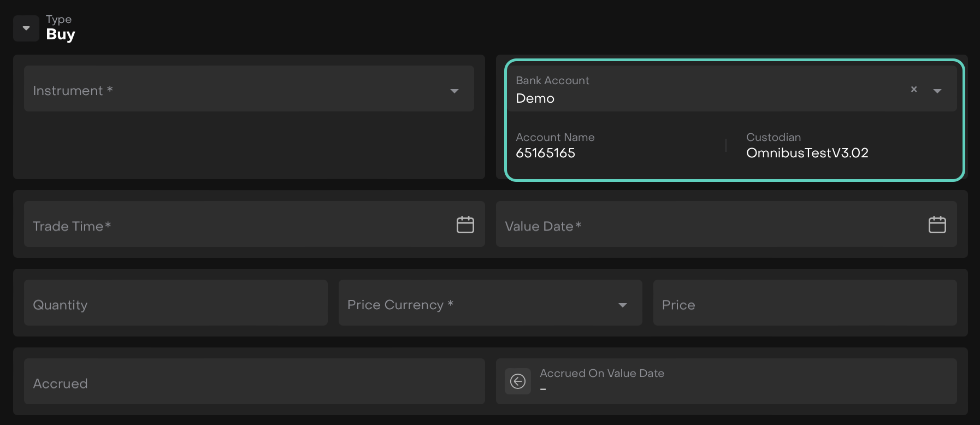Screen dimensions: 980x425
Task: Click the Price Currency field label
Action: (x=400, y=305)
